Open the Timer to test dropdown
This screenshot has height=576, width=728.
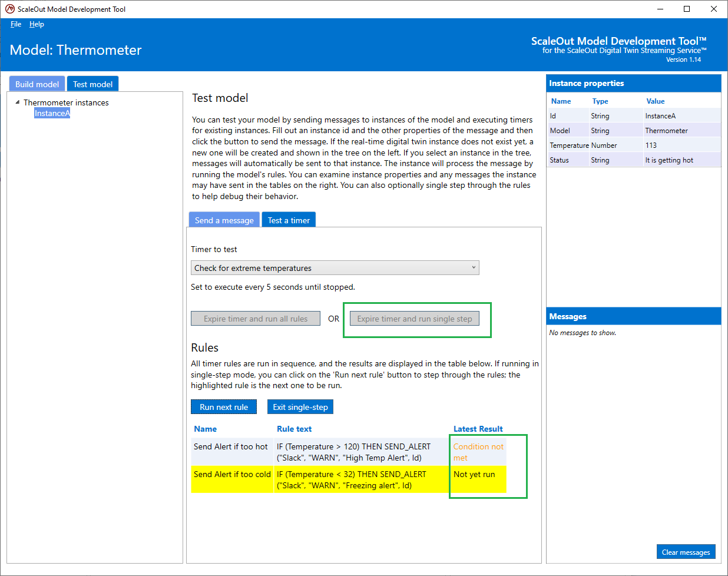335,268
